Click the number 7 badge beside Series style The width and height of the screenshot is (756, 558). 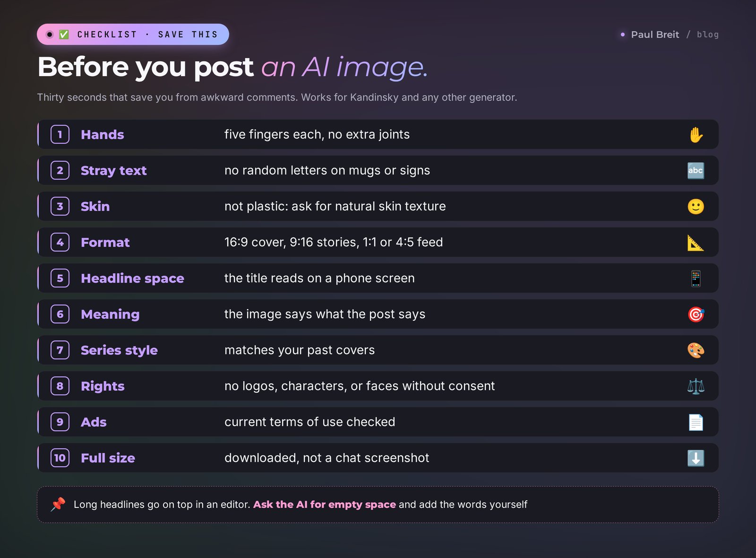pos(60,350)
